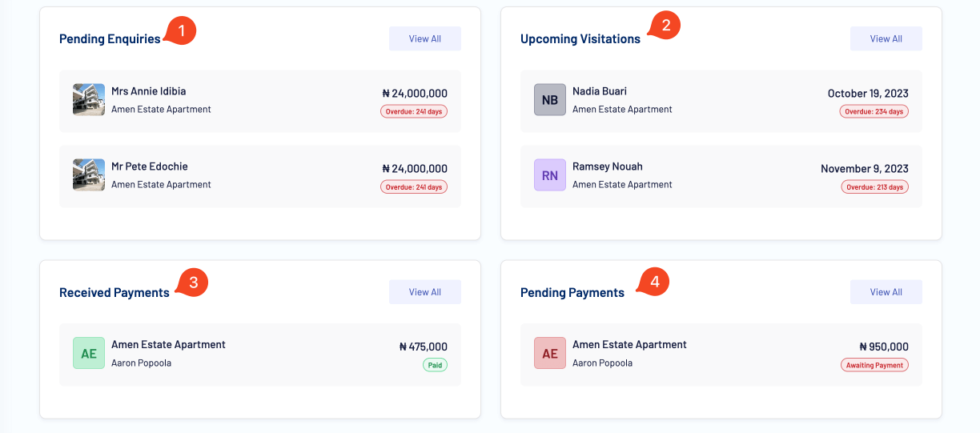Click the NB avatar for Nadia Buari
This screenshot has width=980, height=433.
[550, 100]
